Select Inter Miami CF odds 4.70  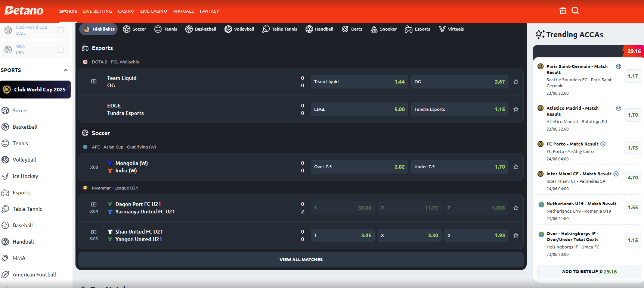[633, 178]
